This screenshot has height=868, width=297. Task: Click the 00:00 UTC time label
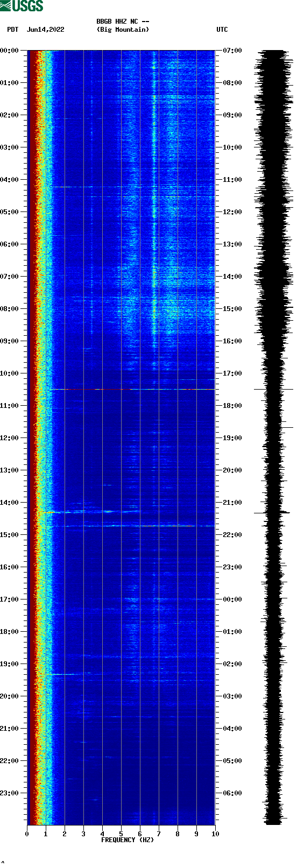(232, 599)
